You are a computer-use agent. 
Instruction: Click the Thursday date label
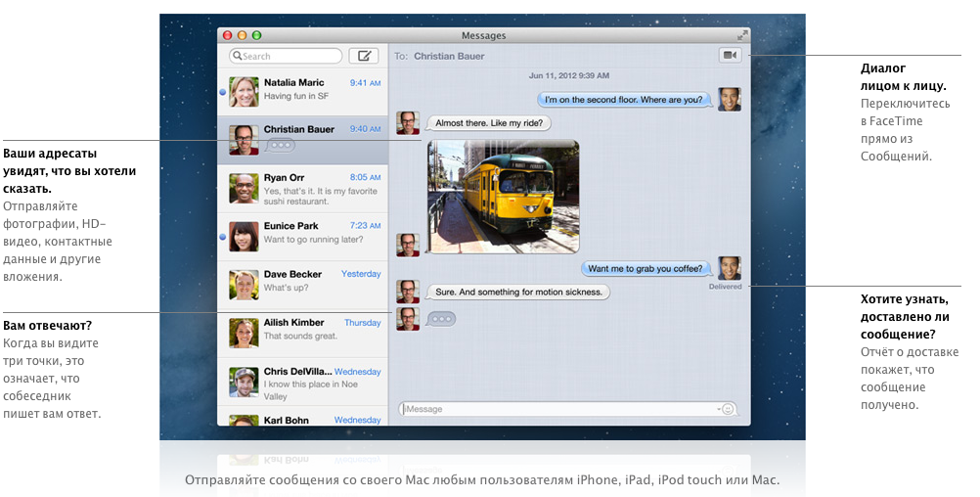coord(363,323)
